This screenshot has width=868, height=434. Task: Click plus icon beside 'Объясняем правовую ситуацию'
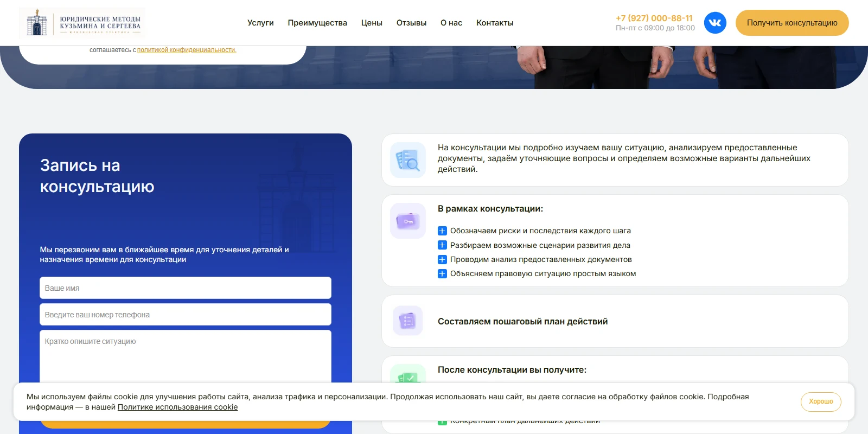pos(442,273)
